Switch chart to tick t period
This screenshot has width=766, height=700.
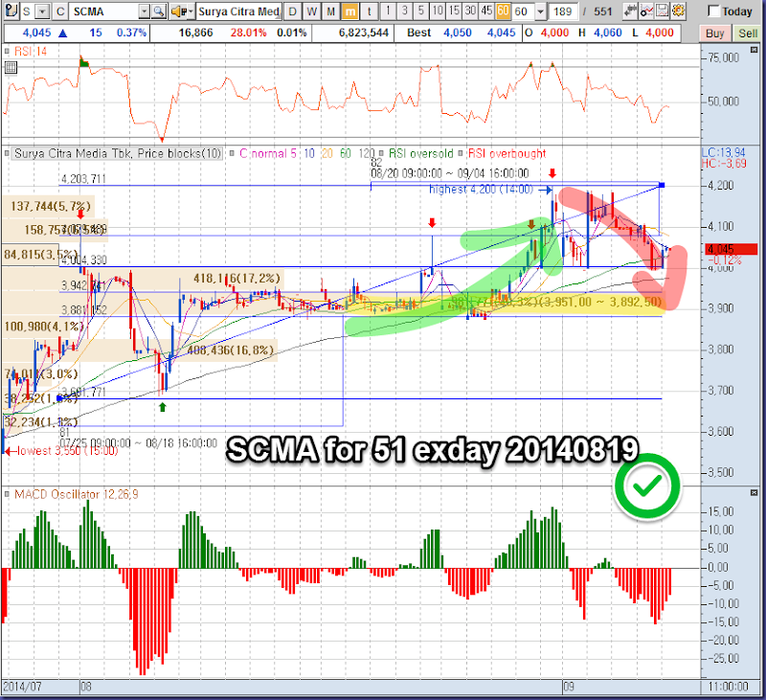click(369, 11)
